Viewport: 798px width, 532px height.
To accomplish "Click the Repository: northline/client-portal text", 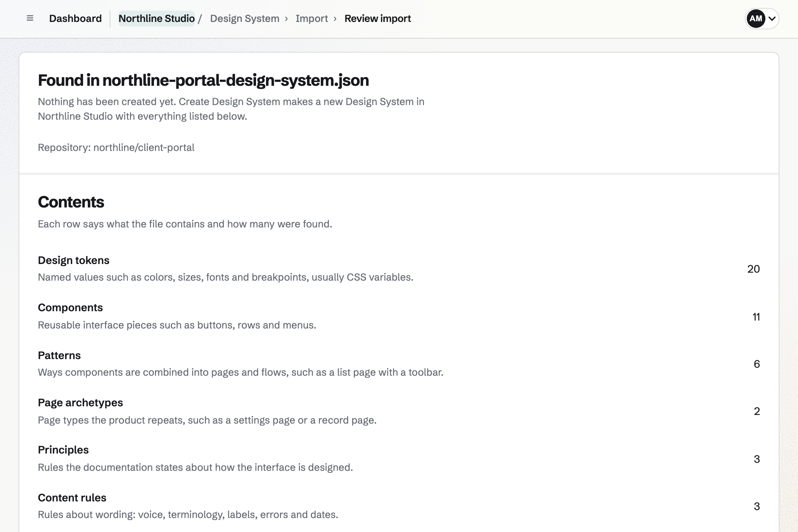I will tap(116, 147).
